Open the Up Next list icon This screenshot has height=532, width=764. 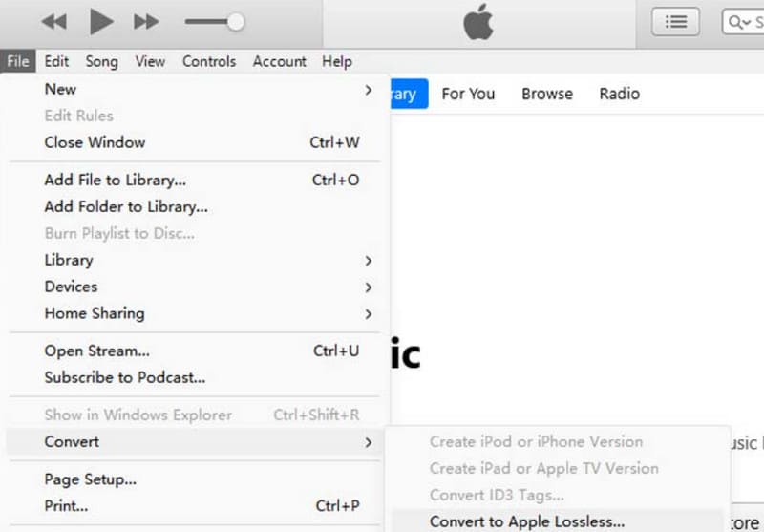[x=675, y=22]
